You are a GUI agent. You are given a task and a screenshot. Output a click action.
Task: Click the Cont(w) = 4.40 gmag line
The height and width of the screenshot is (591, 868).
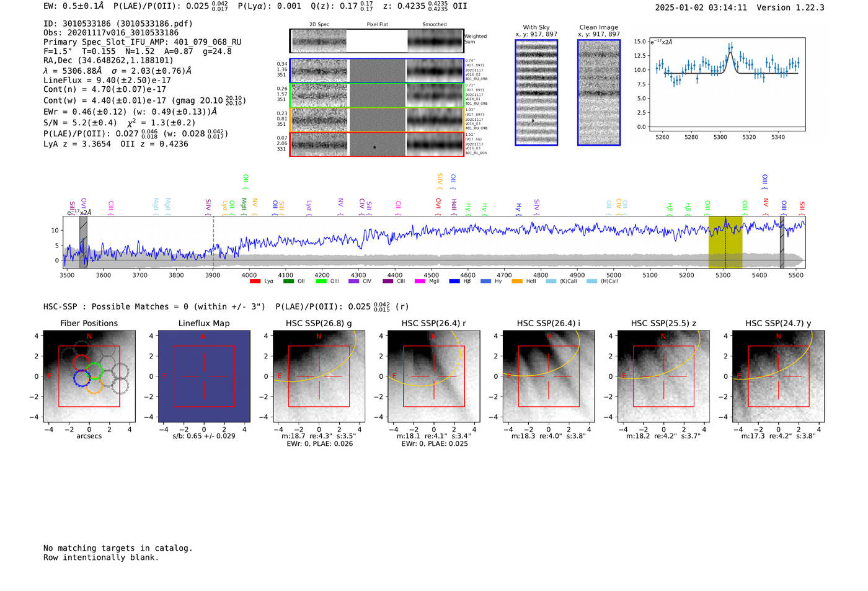pyautogui.click(x=144, y=100)
